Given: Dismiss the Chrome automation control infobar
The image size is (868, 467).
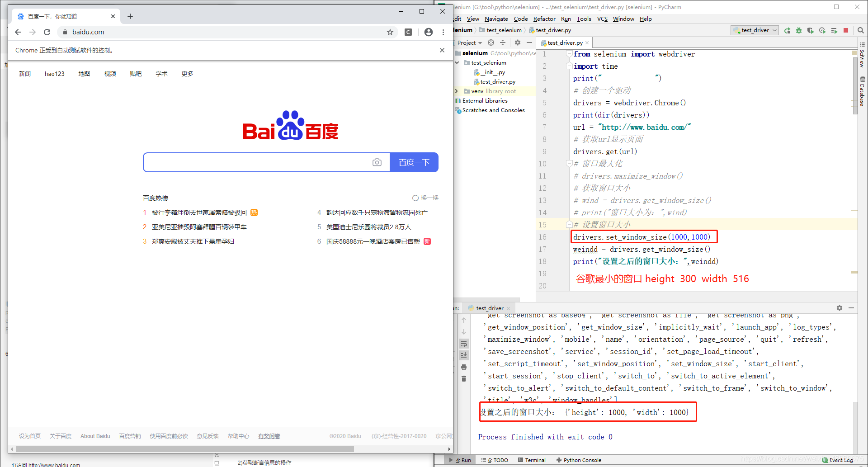Looking at the screenshot, I should (442, 50).
